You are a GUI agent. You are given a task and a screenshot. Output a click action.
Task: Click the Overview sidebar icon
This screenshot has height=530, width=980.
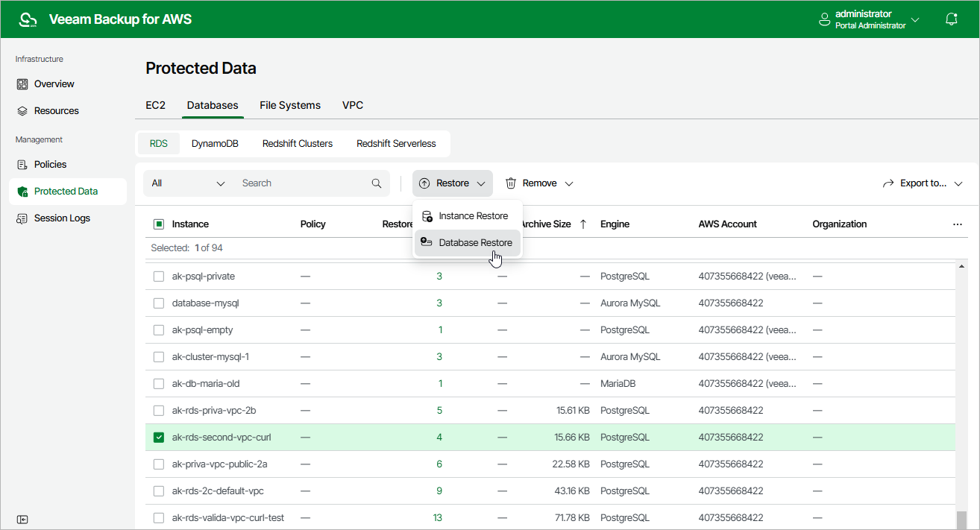(x=22, y=84)
